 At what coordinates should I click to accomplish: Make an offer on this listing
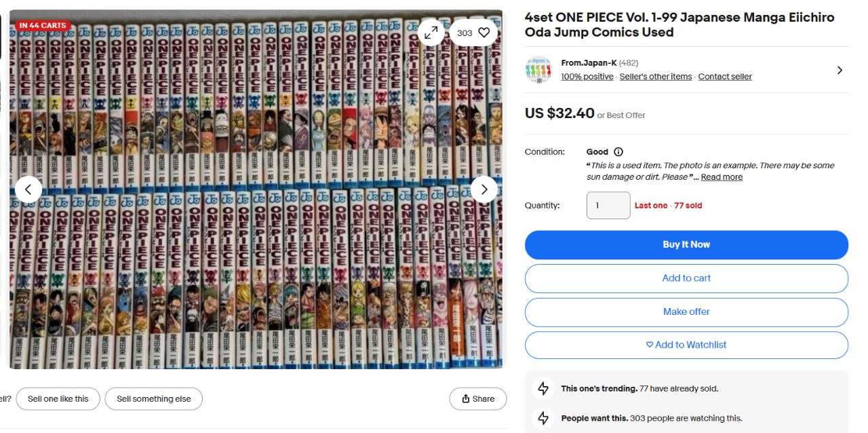coord(686,312)
